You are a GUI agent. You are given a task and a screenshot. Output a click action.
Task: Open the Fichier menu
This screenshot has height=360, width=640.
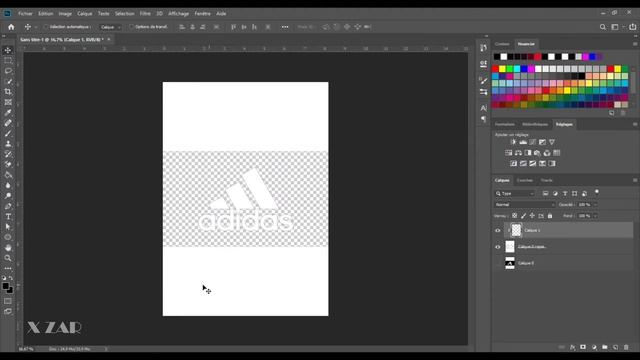coord(25,13)
